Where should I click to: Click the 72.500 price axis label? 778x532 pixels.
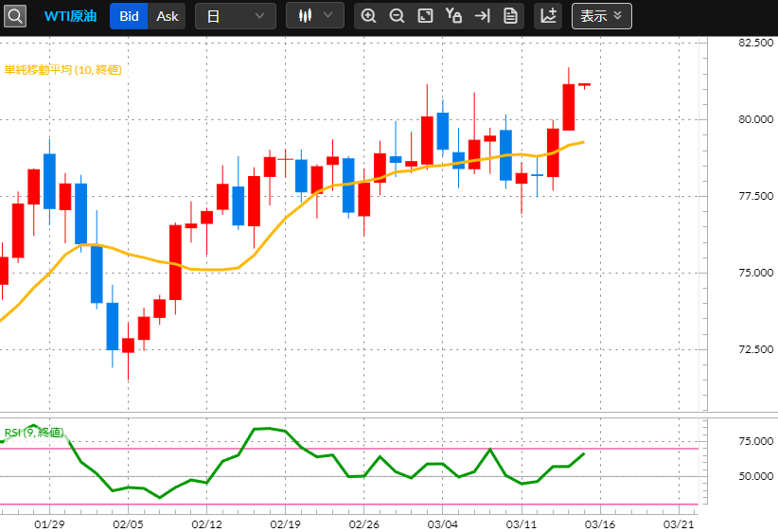[x=755, y=349]
